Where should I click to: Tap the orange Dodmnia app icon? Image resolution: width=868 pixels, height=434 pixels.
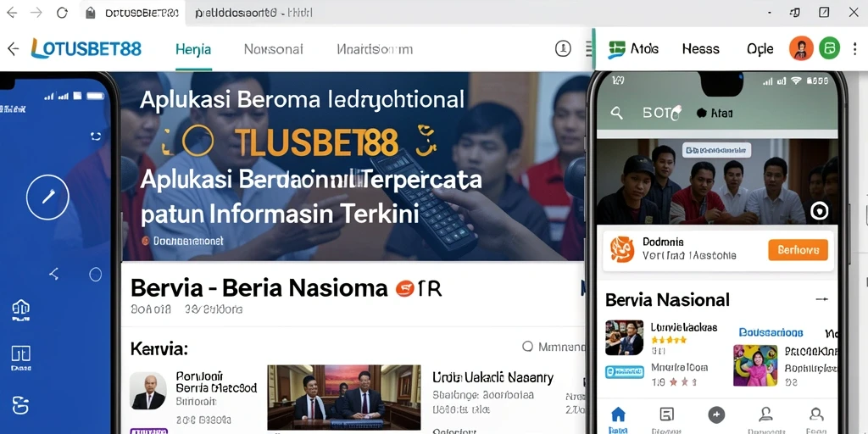[x=622, y=249]
